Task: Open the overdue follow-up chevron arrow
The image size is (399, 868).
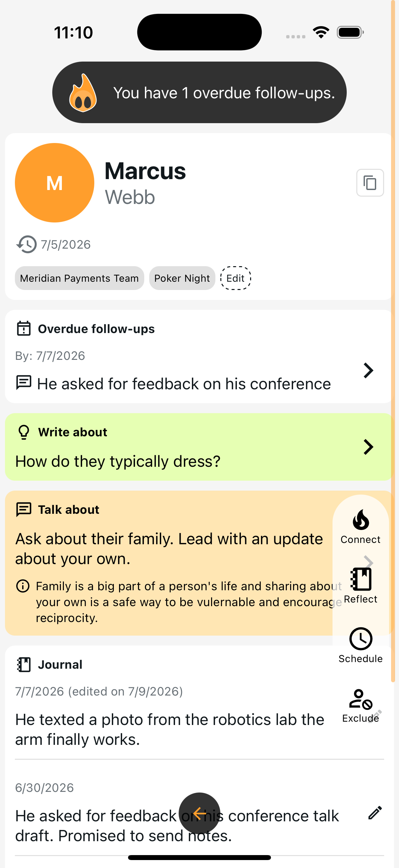Action: click(368, 370)
